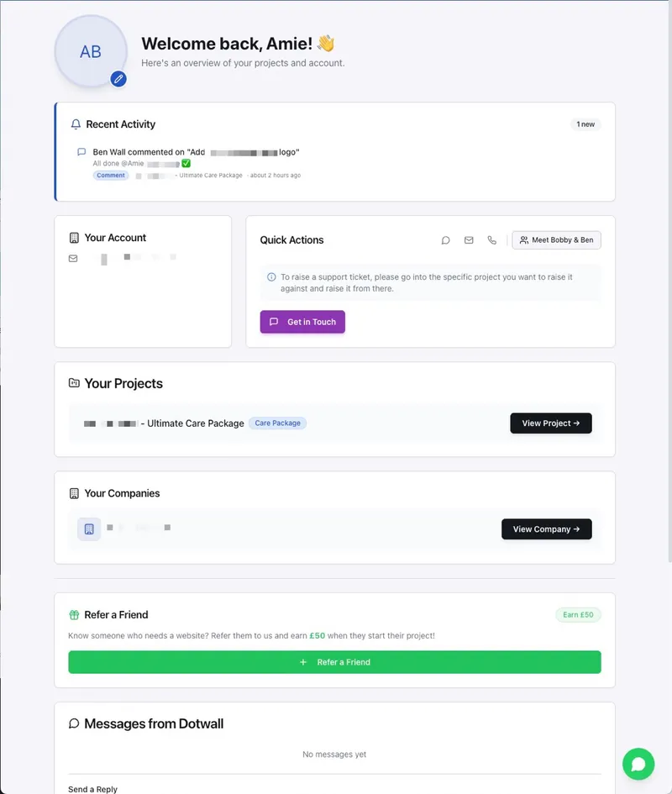Click the building icon beside Your Companies heading
This screenshot has width=672, height=794.
(x=74, y=493)
